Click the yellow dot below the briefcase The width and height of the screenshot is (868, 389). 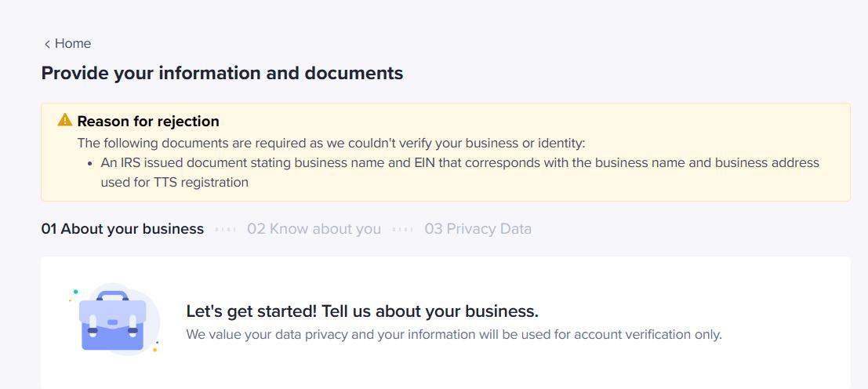[155, 350]
